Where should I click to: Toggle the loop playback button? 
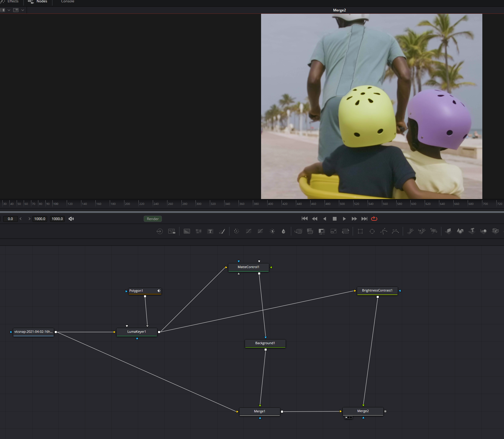coord(374,219)
